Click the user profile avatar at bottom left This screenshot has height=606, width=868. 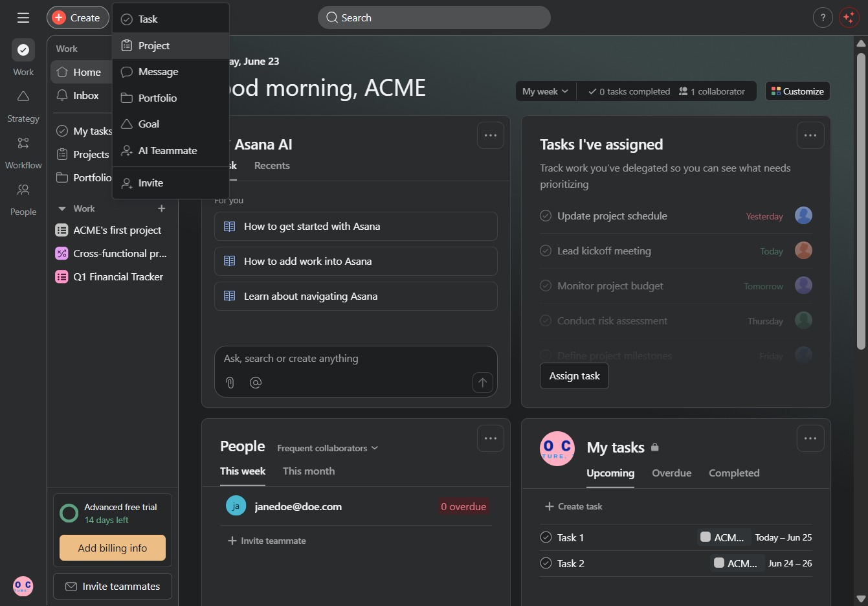(23, 586)
